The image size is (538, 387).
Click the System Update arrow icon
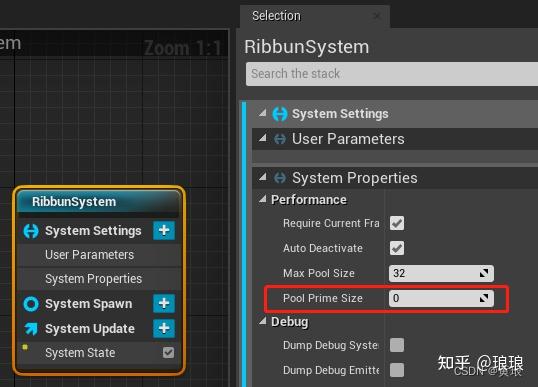pyautogui.click(x=31, y=329)
